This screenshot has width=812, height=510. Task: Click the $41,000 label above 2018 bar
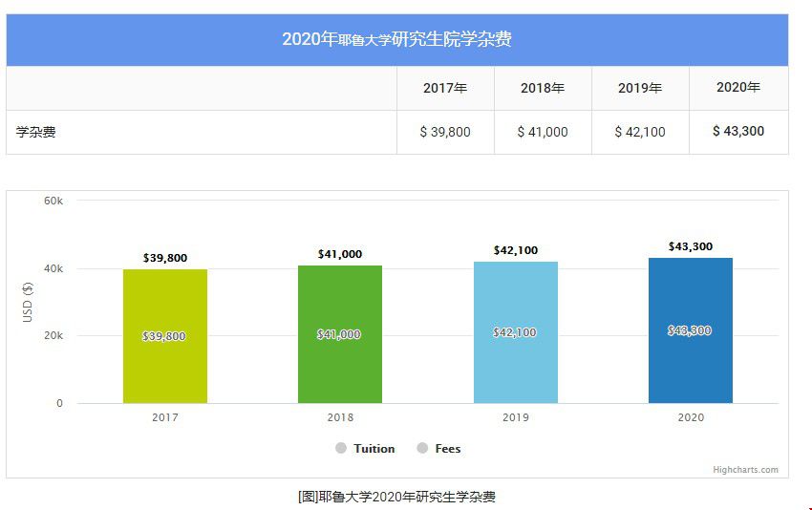pos(340,254)
